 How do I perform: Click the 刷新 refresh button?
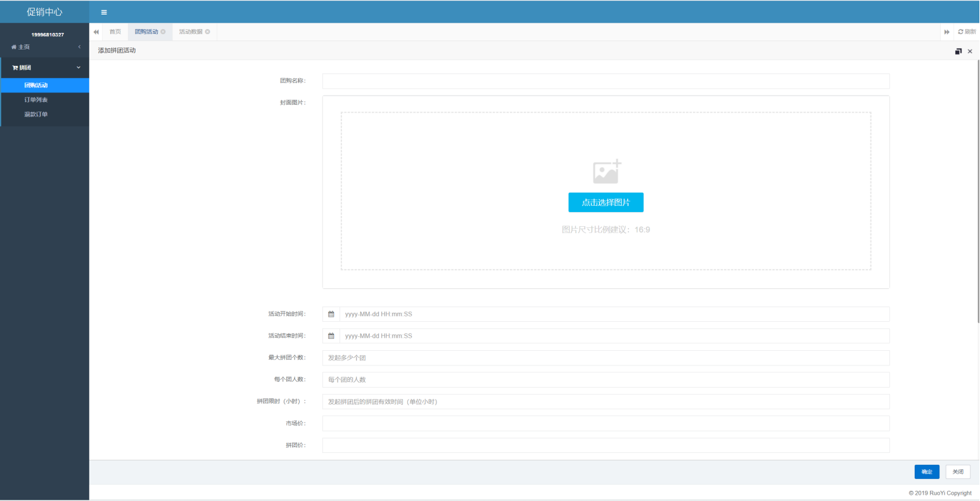pyautogui.click(x=967, y=32)
